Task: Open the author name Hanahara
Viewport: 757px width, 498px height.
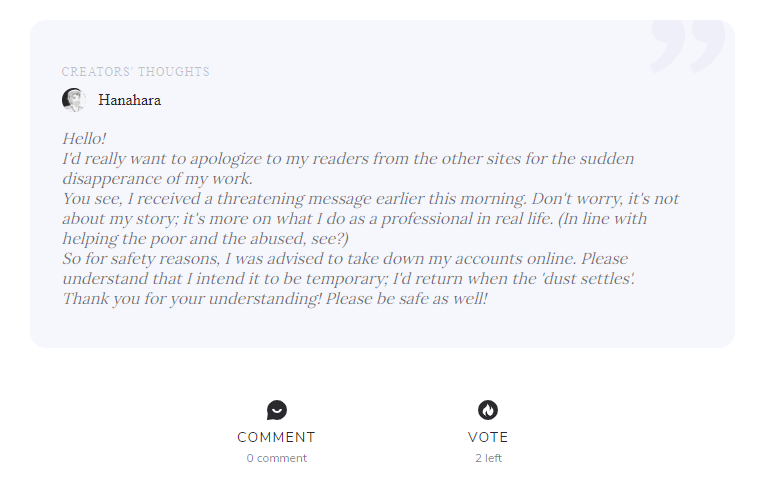Action: [x=129, y=100]
